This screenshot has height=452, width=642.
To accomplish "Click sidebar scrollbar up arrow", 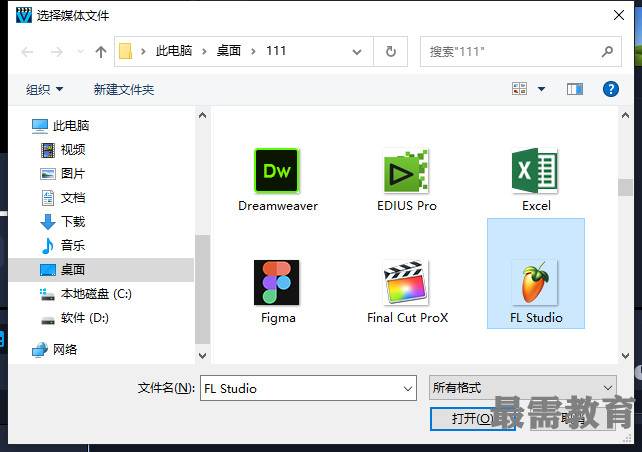I will click(x=202, y=115).
